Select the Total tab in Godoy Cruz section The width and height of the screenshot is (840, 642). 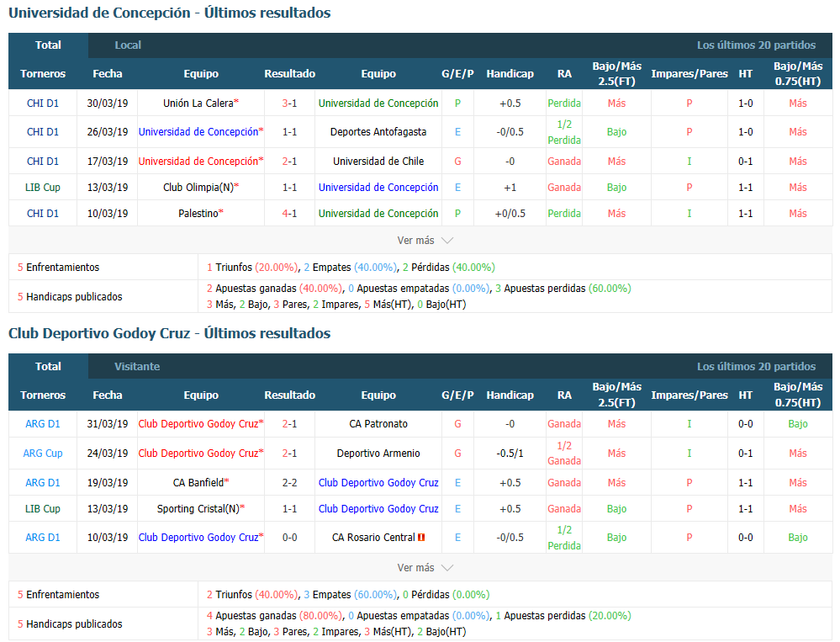[x=48, y=367]
